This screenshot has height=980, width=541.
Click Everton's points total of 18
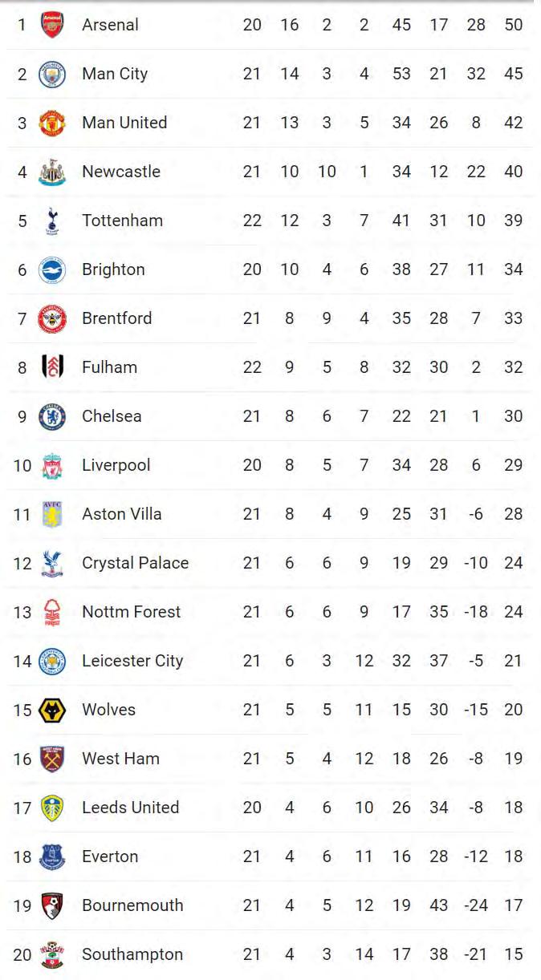point(513,856)
